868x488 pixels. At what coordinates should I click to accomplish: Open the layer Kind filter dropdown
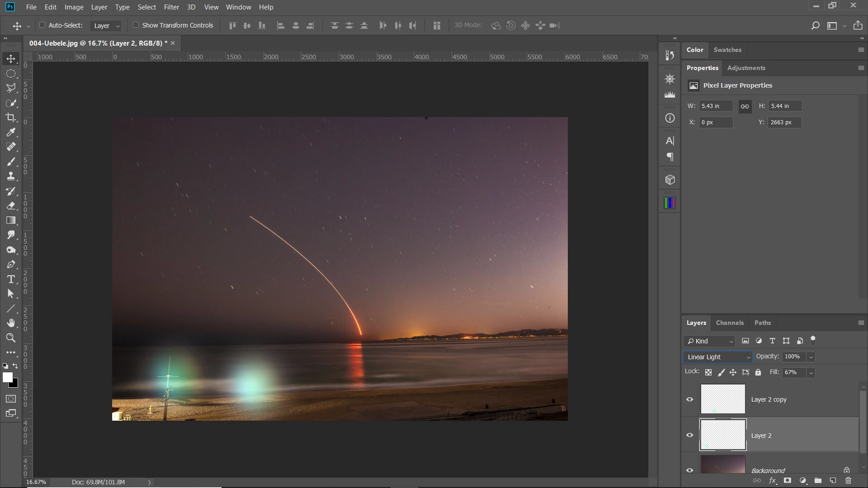pos(710,341)
